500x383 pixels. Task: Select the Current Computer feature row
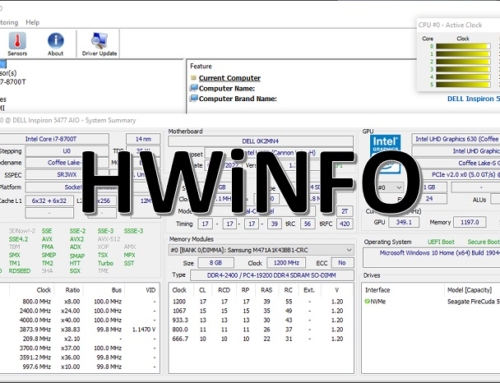tap(230, 78)
